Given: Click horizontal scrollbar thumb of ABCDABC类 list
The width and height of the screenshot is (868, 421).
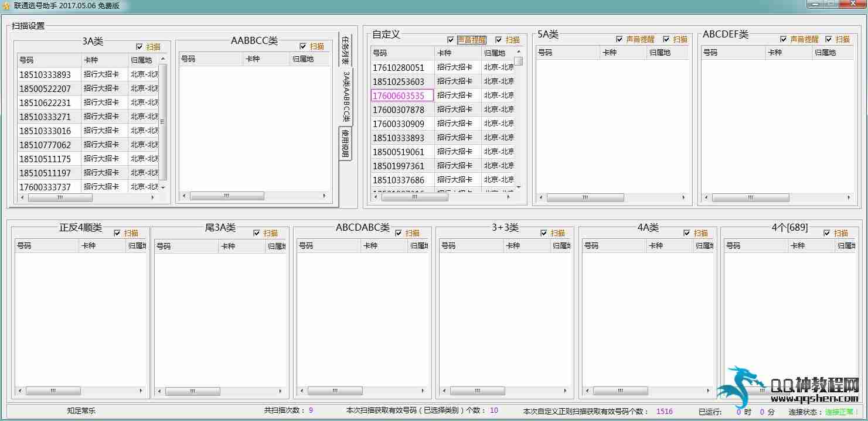Looking at the screenshot, I should tap(335, 391).
